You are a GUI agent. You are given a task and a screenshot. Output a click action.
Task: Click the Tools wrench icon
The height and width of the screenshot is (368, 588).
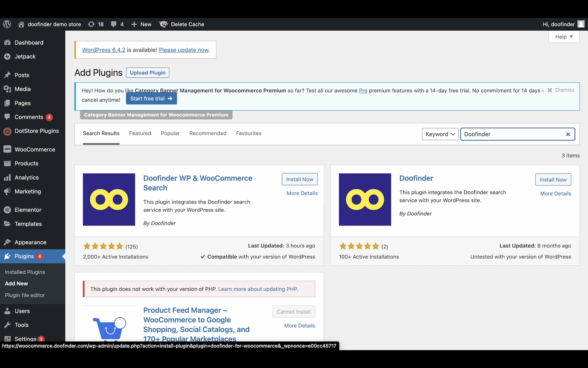tap(7, 325)
